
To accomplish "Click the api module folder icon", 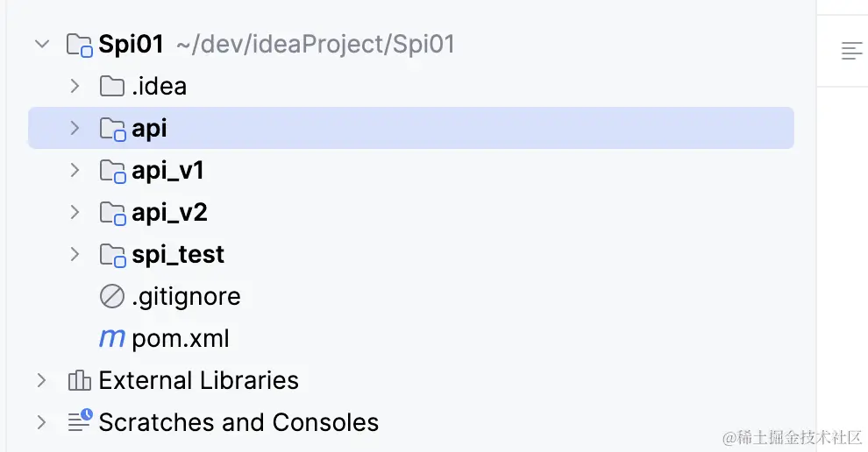I will (112, 129).
